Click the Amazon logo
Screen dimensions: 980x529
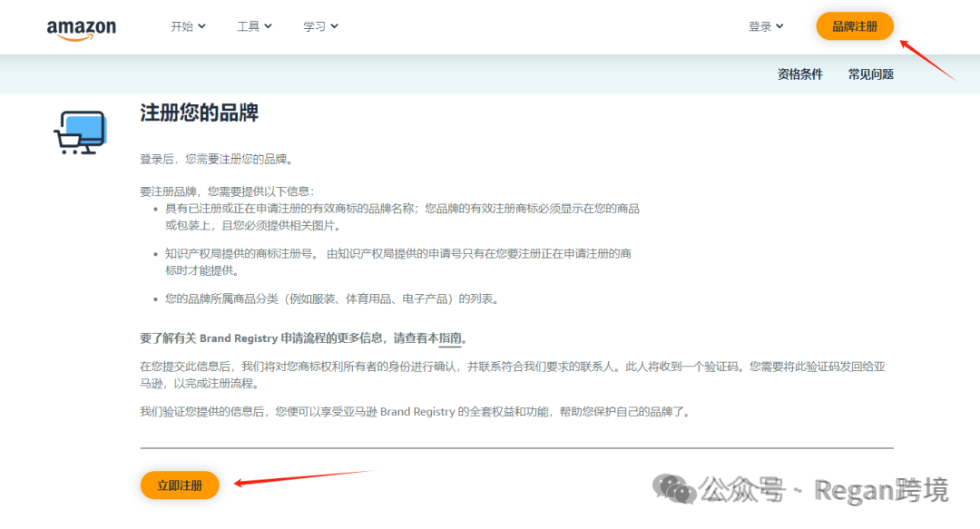[x=82, y=29]
